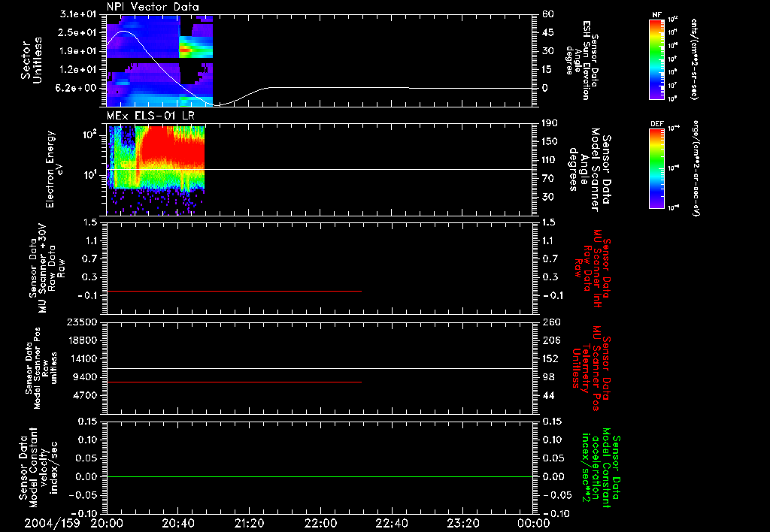Click the ELS electron energy spectrogram

[156, 170]
